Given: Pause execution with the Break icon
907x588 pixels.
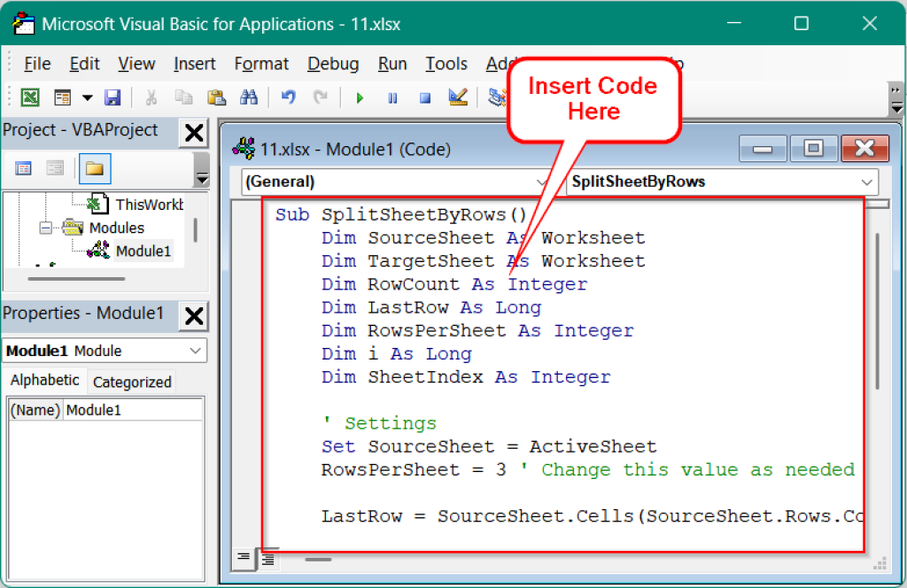Looking at the screenshot, I should tap(392, 97).
